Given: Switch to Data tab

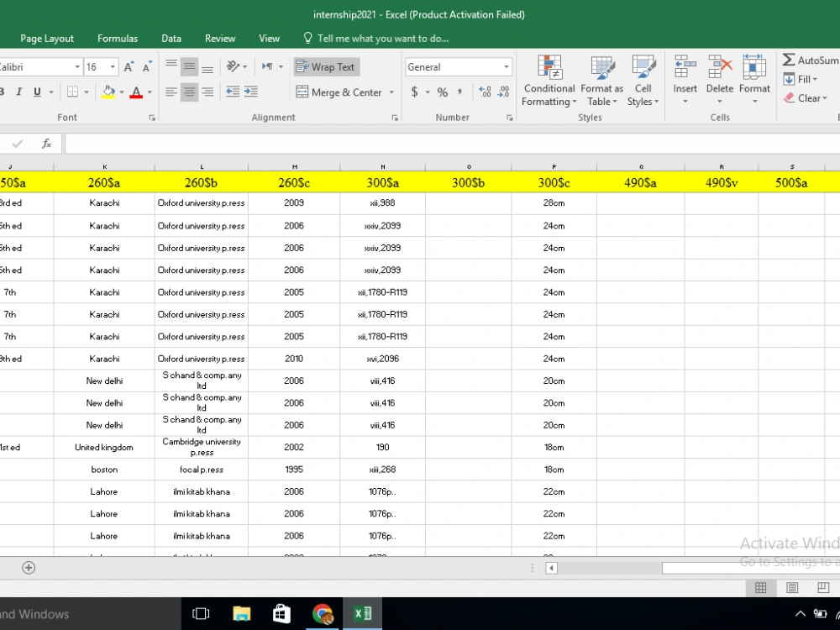Looking at the screenshot, I should (171, 39).
